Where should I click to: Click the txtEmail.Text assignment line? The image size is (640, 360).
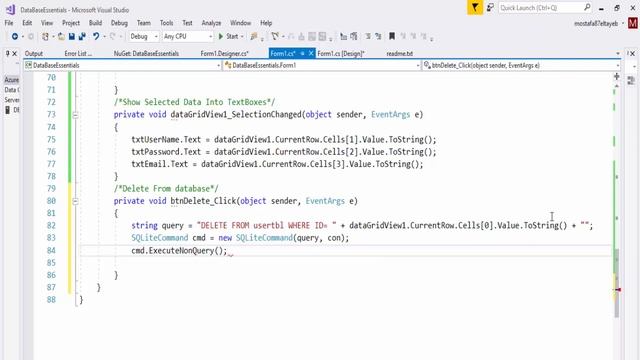(x=277, y=164)
